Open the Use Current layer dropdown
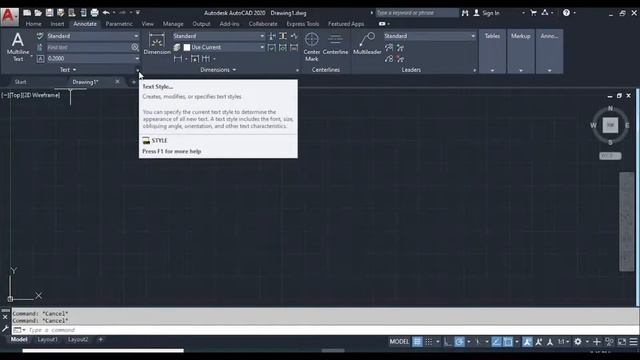Image resolution: width=640 pixels, height=360 pixels. coord(224,47)
